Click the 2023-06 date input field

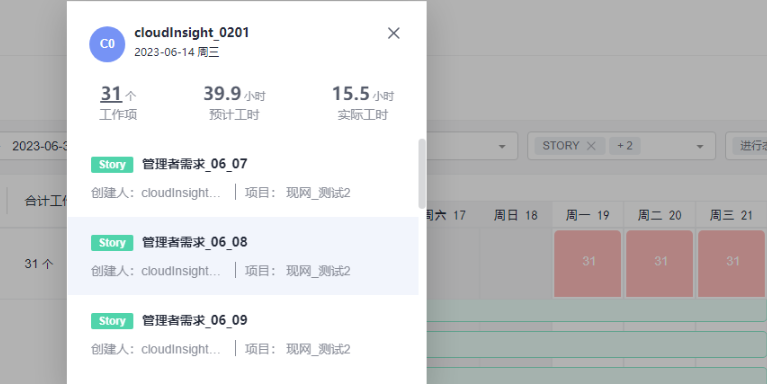34,146
